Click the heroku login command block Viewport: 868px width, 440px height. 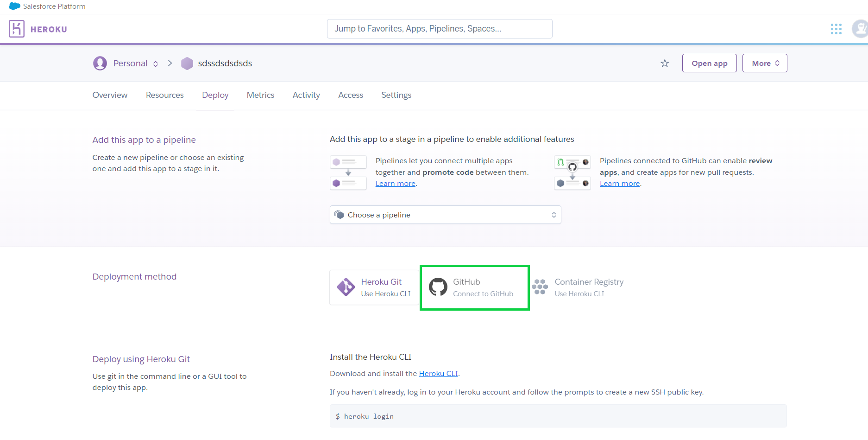click(x=558, y=416)
